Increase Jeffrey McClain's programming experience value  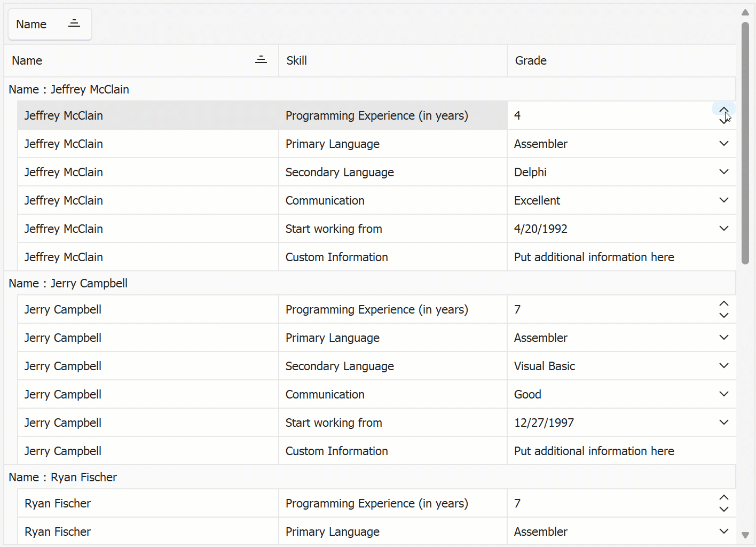(723, 110)
